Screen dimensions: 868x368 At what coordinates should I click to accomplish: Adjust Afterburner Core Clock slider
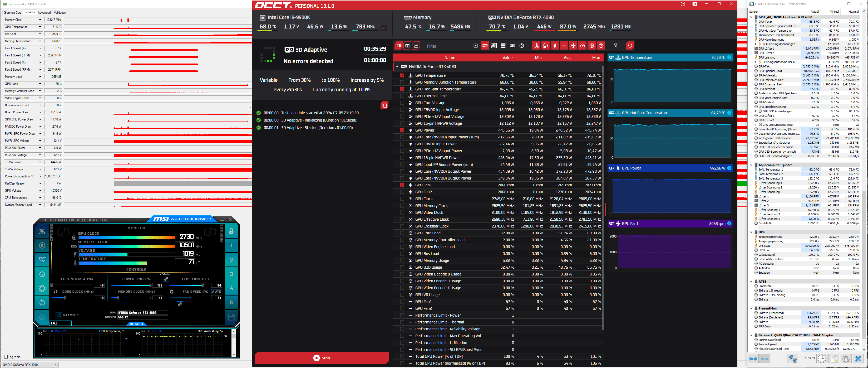click(x=72, y=298)
